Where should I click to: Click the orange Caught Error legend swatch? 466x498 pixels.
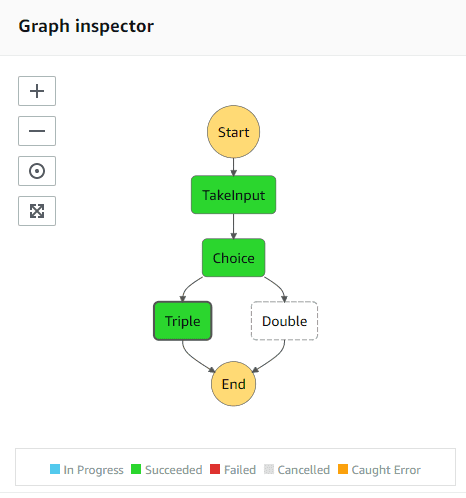[343, 469]
